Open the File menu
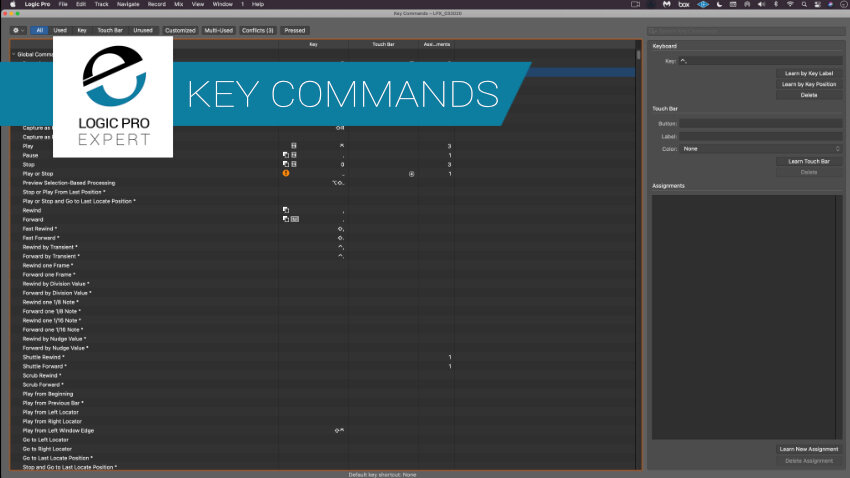850x478 pixels. pos(63,4)
